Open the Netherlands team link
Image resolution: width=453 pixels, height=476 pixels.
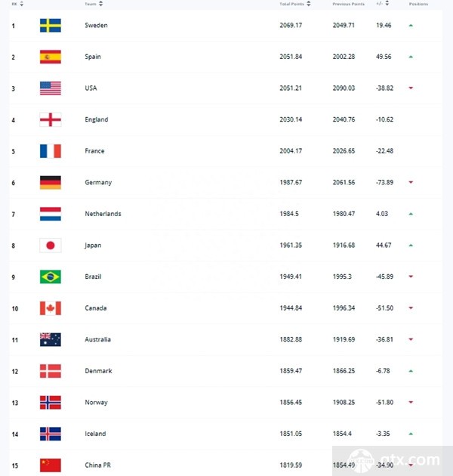[103, 214]
